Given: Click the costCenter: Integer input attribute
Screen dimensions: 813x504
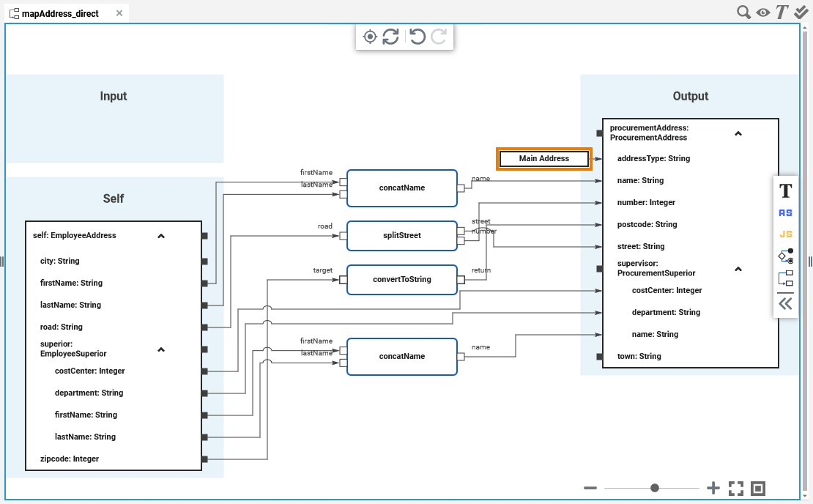Looking at the screenshot, I should (x=89, y=371).
